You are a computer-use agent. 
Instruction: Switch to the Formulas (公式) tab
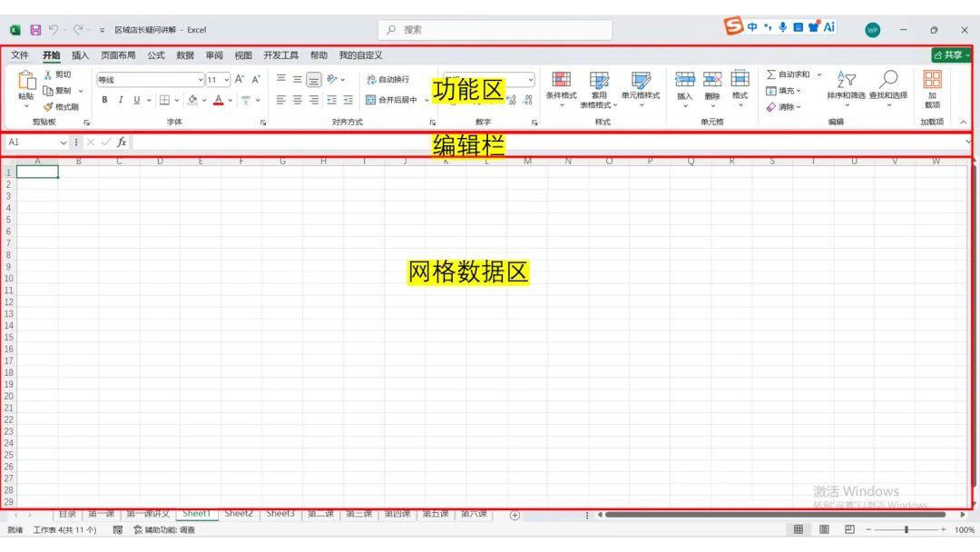click(x=156, y=55)
